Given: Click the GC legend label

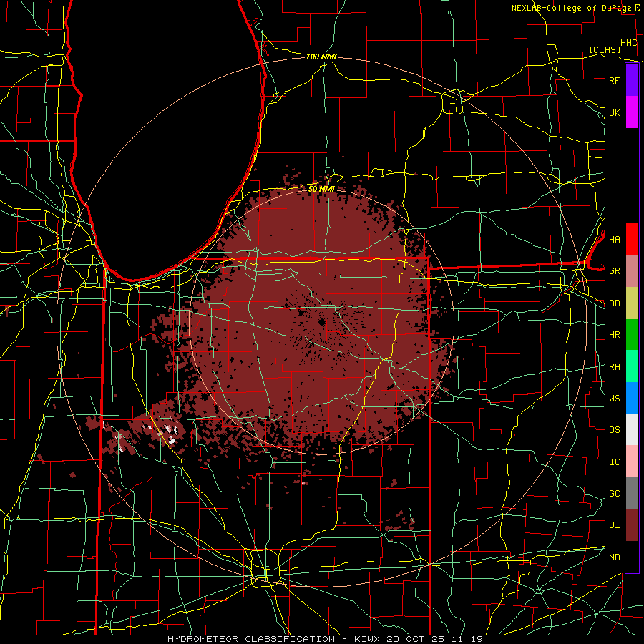Looking at the screenshot, I should tap(614, 494).
